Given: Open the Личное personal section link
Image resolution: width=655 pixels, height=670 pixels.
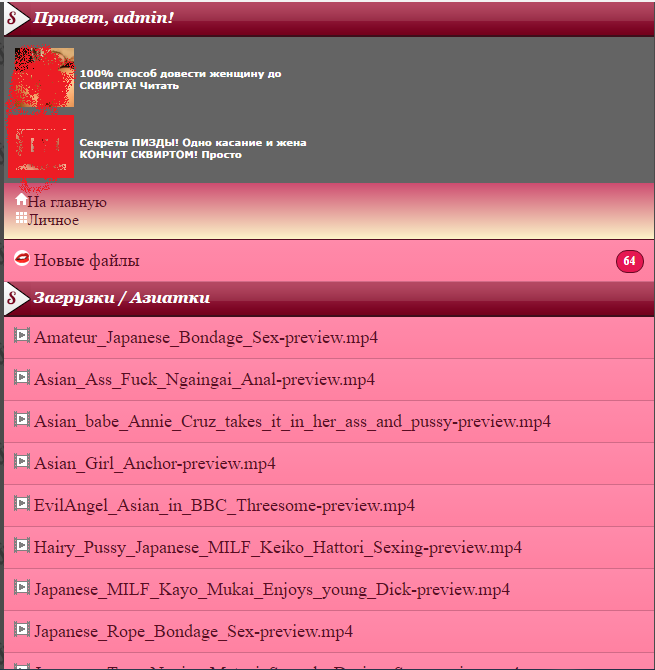Looking at the screenshot, I should pos(53,220).
